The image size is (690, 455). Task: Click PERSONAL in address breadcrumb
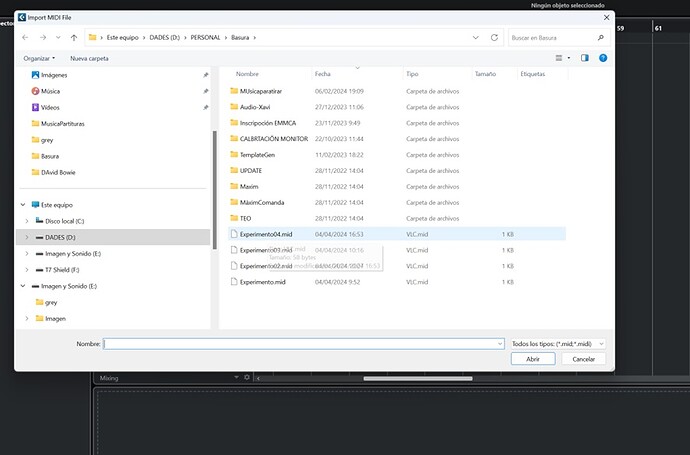pos(206,37)
